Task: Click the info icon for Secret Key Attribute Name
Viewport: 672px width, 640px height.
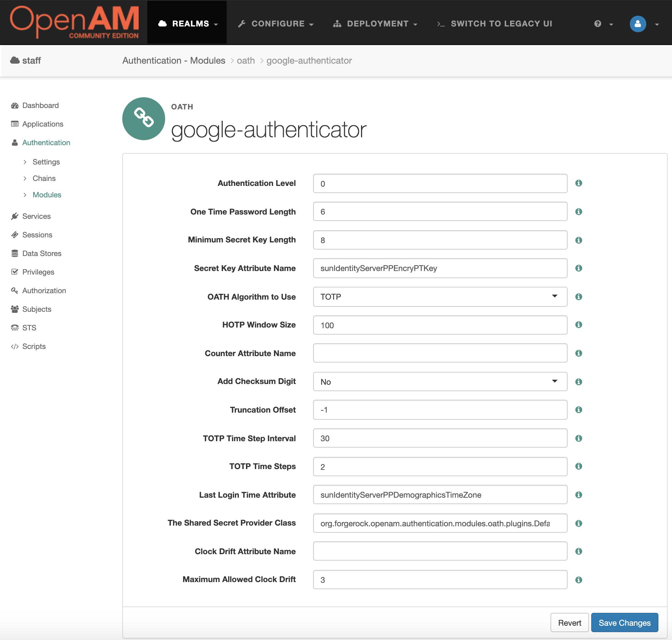Action: [x=579, y=268]
